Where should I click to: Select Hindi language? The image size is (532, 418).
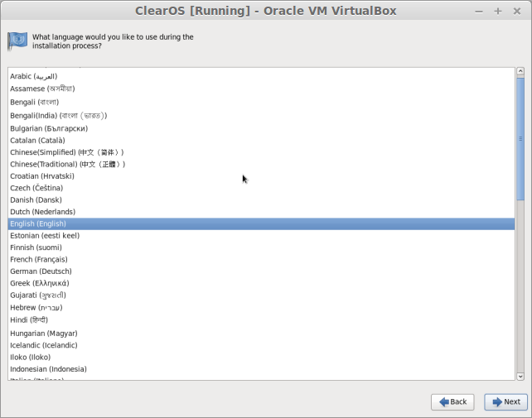[x=261, y=320]
